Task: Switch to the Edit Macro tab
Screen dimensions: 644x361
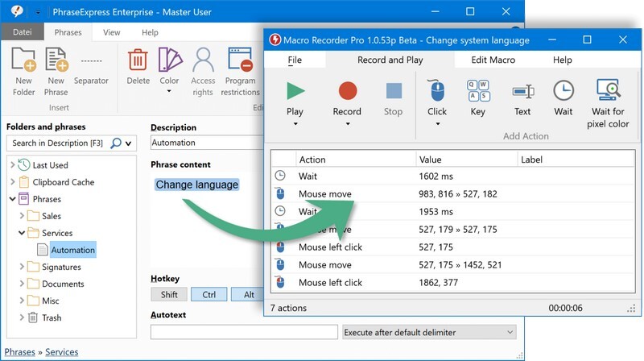Action: [494, 60]
